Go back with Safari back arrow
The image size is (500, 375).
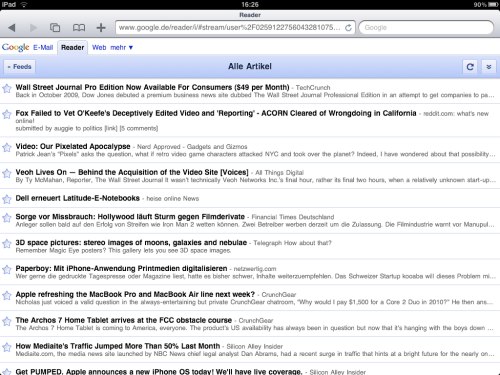click(12, 28)
